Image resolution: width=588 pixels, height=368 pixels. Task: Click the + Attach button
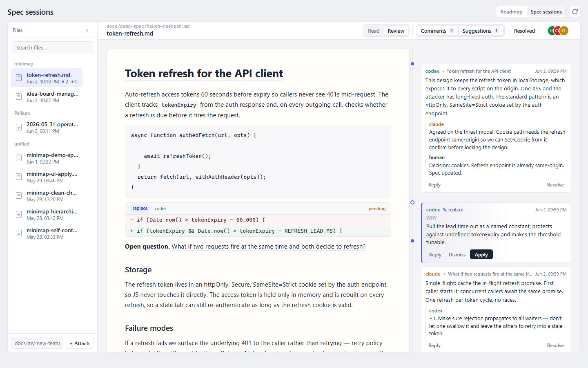(79, 343)
